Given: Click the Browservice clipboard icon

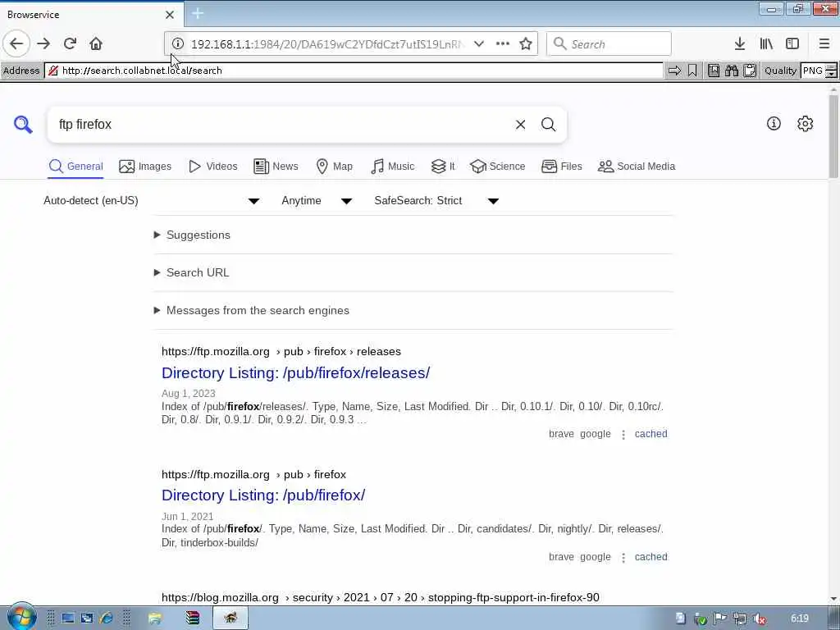Looking at the screenshot, I should (750, 71).
